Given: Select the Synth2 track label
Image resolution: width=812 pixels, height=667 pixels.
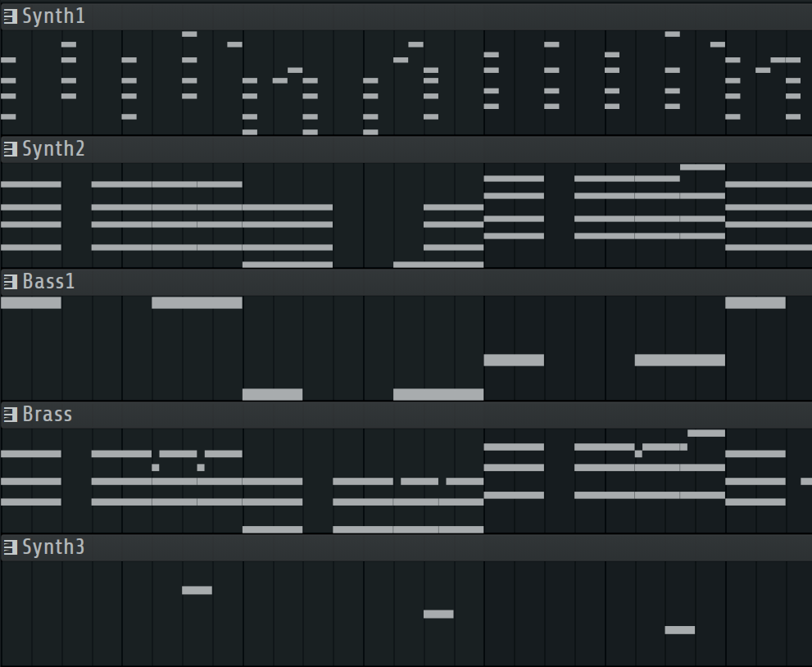Looking at the screenshot, I should coord(53,148).
